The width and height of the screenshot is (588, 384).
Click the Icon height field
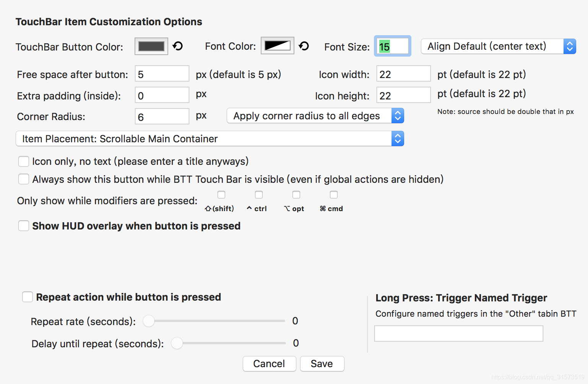404,95
